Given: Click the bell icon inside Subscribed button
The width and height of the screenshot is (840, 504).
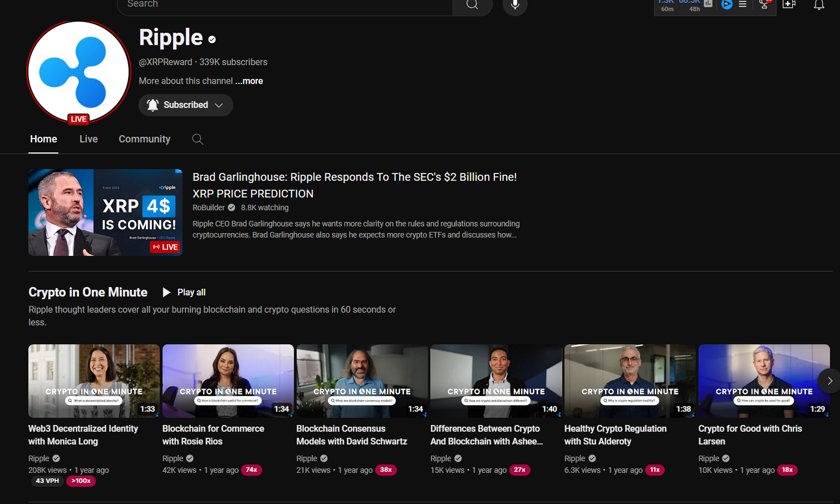Looking at the screenshot, I should point(153,105).
